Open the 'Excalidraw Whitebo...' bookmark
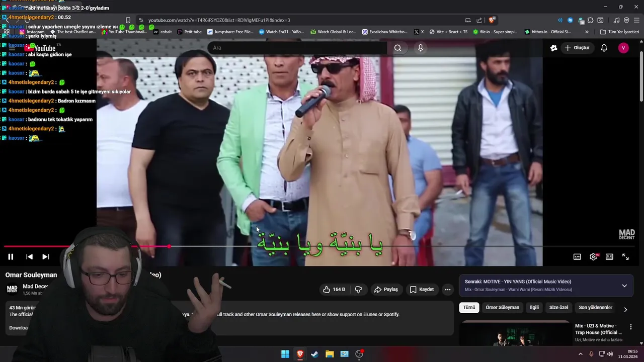Screen dimensions: 644x362 click(385, 32)
